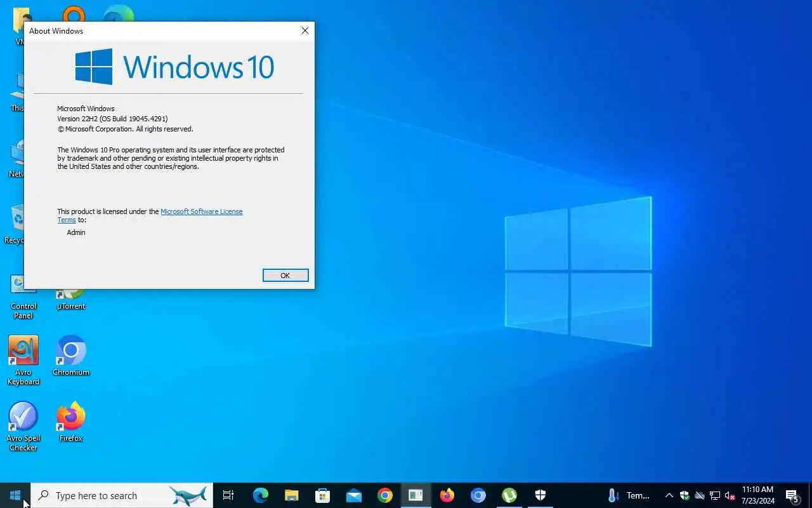This screenshot has width=812, height=508.
Task: Open the clock showing 11:10 AM
Action: (x=758, y=495)
